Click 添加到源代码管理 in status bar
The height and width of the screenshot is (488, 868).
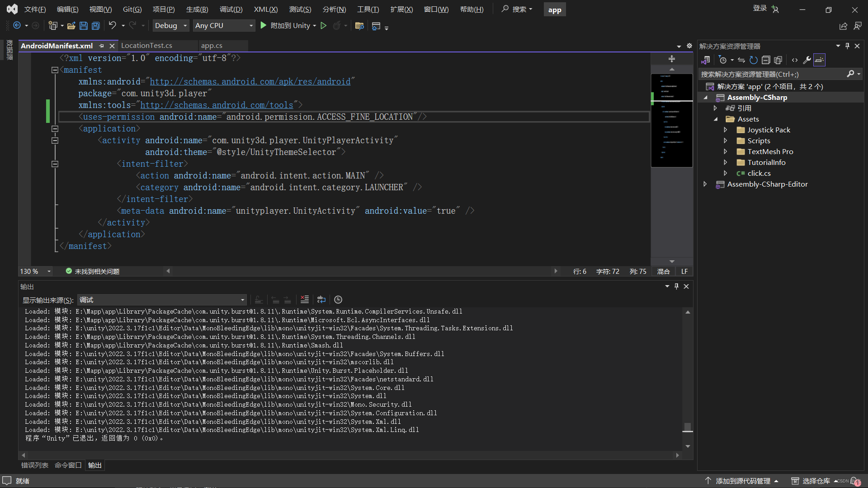[743, 481]
